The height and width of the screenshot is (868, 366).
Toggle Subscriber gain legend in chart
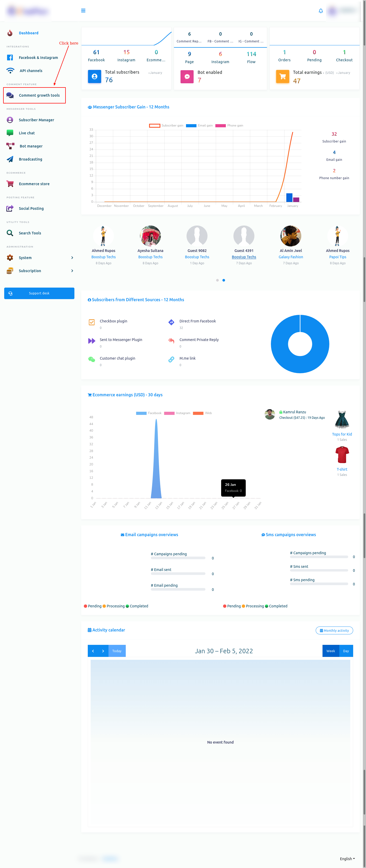[166, 125]
